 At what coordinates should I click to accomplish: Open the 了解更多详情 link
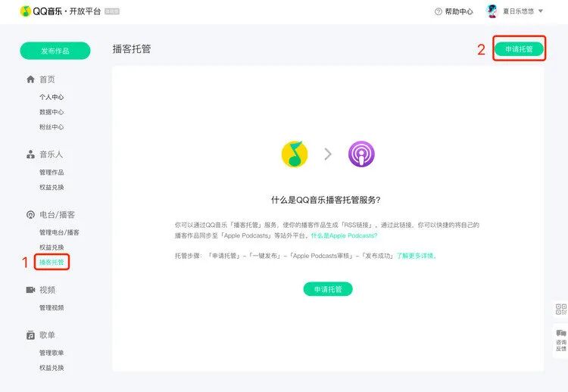click(417, 256)
